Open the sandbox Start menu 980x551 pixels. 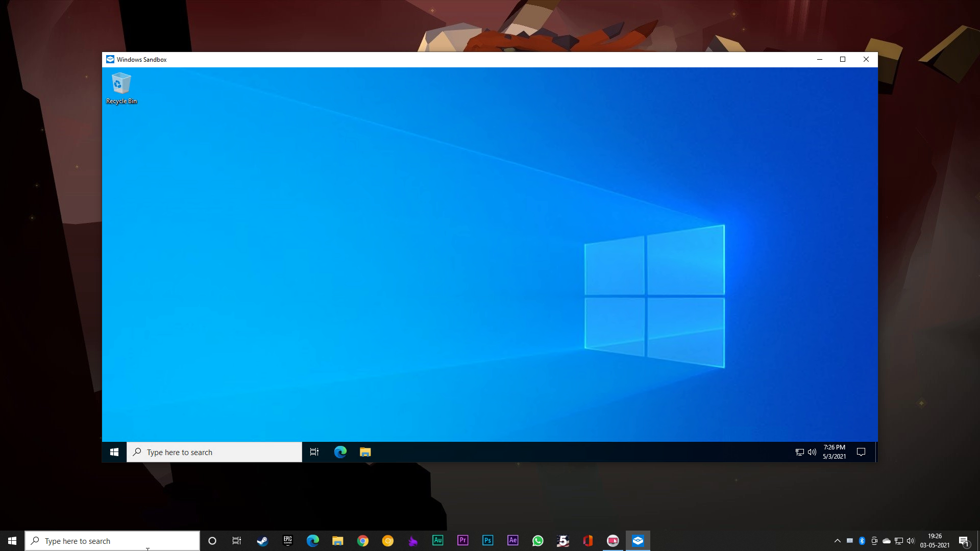pyautogui.click(x=114, y=452)
